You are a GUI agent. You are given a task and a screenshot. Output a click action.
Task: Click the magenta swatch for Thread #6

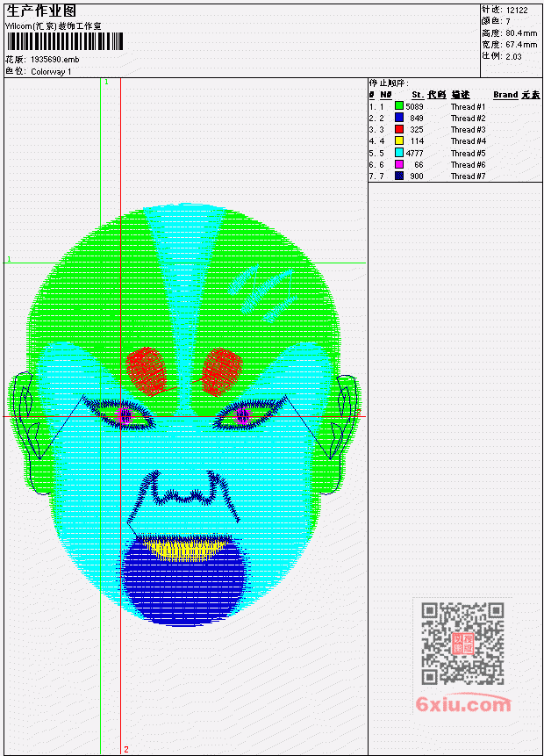399,164
